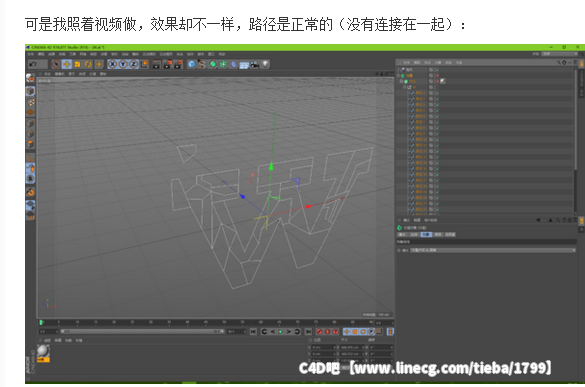Click the light bulb object icon

(x=265, y=64)
